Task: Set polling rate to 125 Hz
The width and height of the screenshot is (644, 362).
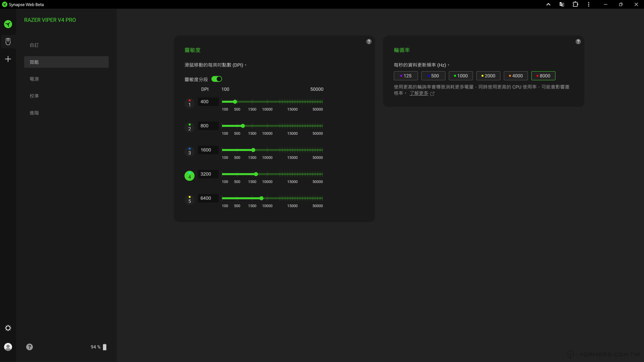Action: 406,76
